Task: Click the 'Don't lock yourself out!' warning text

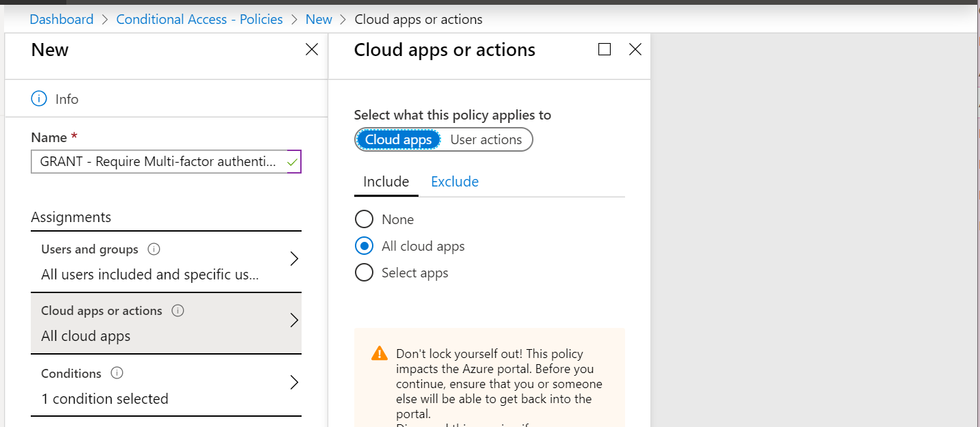Action: (x=499, y=384)
